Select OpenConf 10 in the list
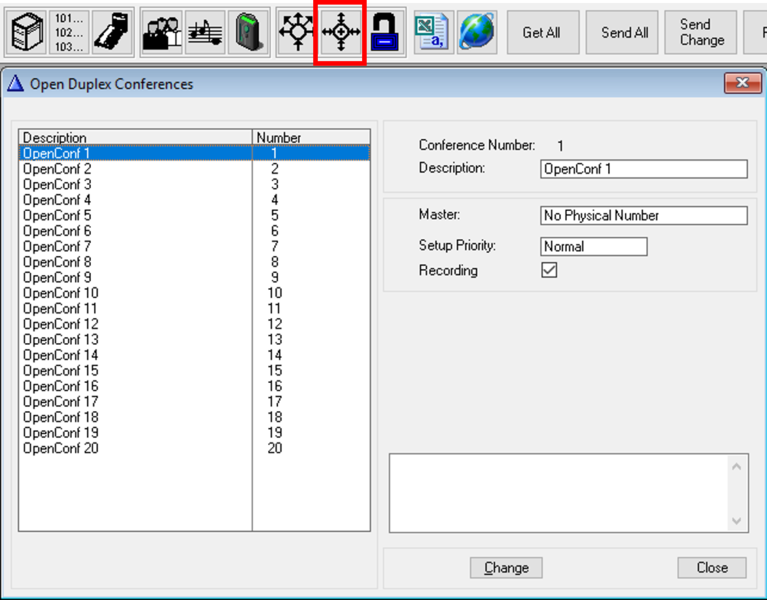The image size is (767, 600). (x=194, y=293)
